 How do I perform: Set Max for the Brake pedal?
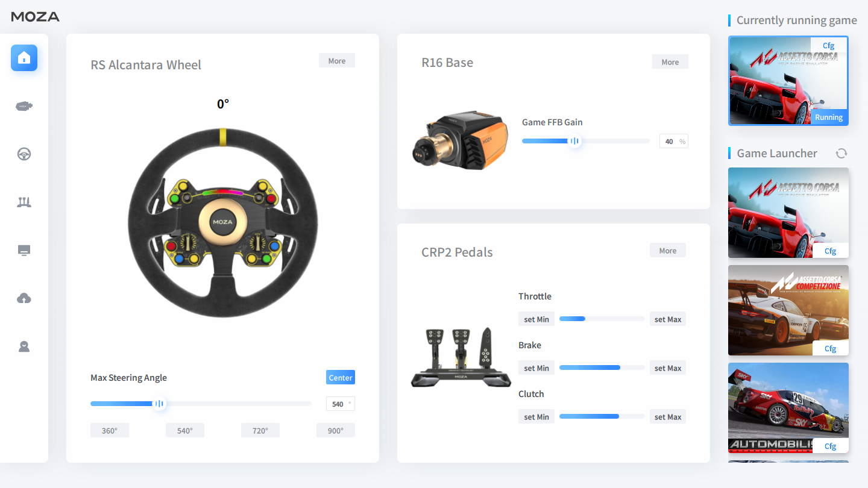coord(668,368)
